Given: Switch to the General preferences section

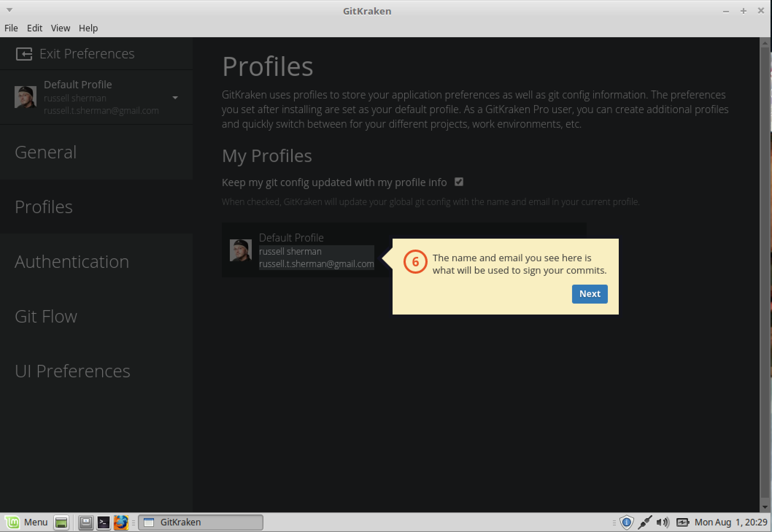Looking at the screenshot, I should pos(96,152).
